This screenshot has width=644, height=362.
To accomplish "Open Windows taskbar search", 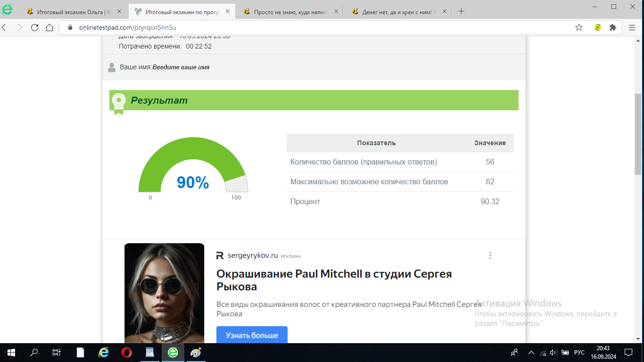I will pos(34,353).
